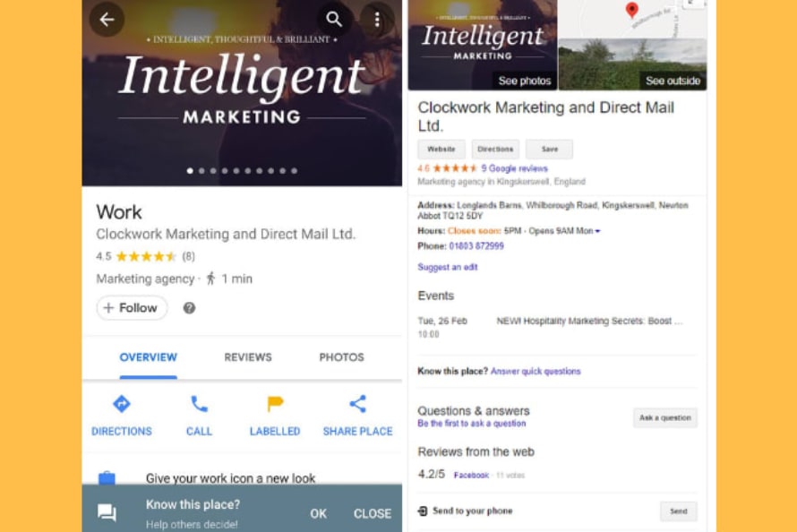797x532 pixels.
Task: Expand the opening hours dropdown arrow
Action: [597, 231]
